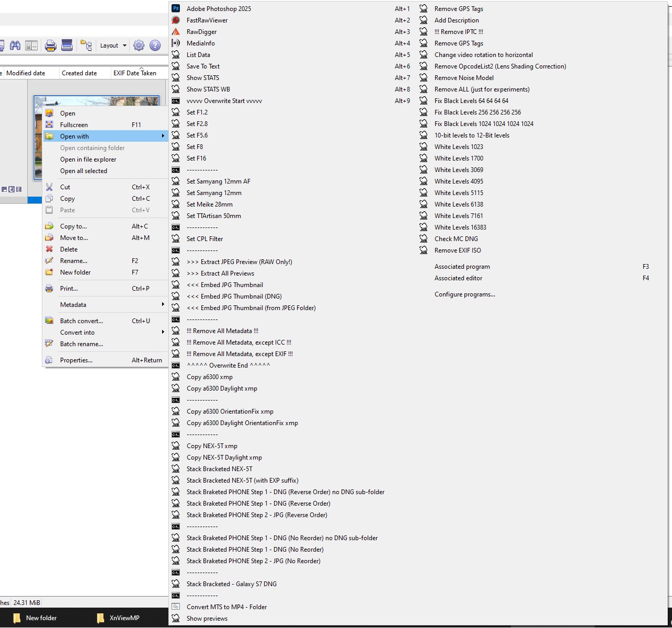Open the Layout dropdown in the toolbar
This screenshot has height=628, width=672.
tap(113, 45)
